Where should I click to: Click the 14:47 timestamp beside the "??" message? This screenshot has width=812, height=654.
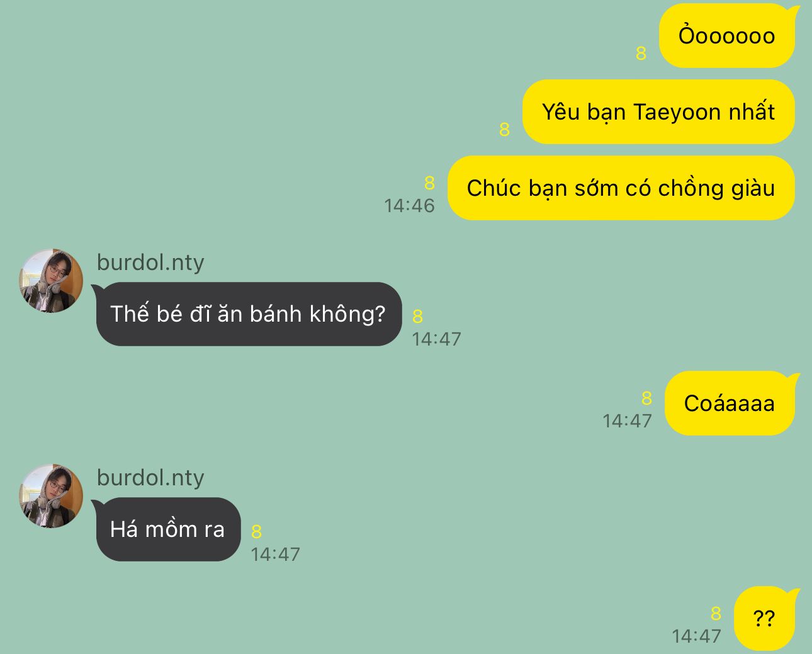click(696, 636)
